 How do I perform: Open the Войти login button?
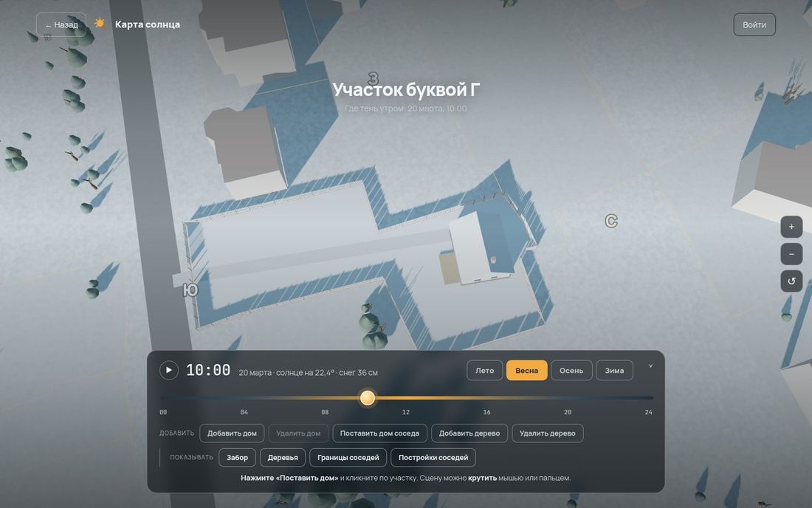[754, 25]
